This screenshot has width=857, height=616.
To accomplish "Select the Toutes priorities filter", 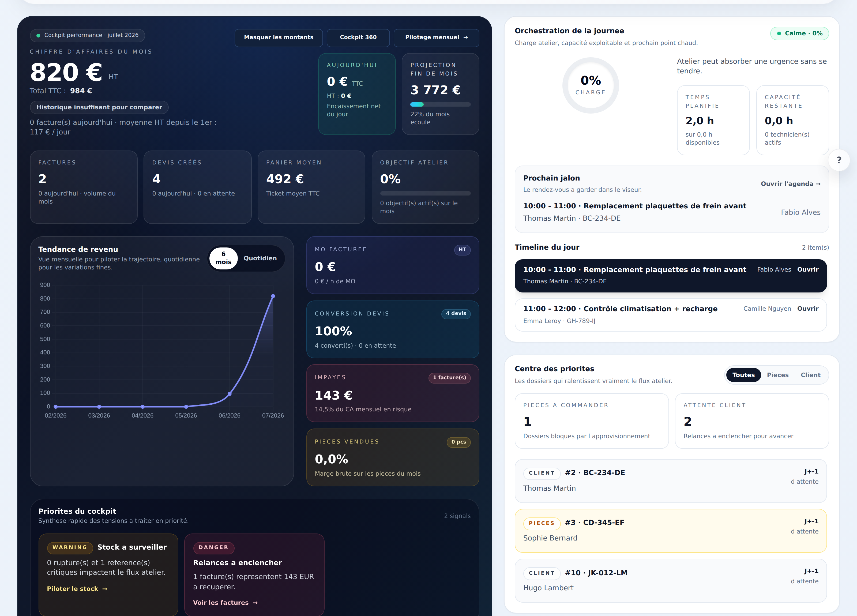I will [743, 375].
